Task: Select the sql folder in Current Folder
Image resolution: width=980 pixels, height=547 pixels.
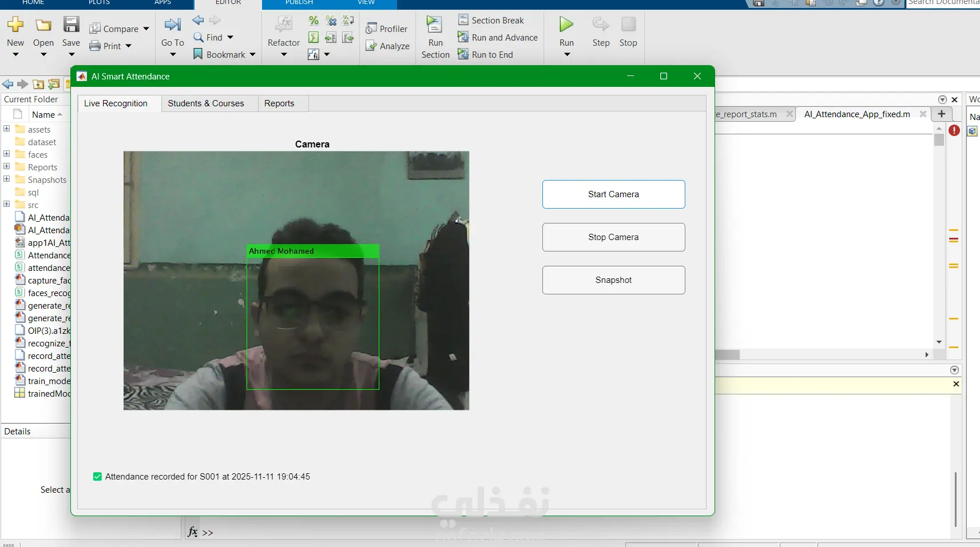Action: [33, 192]
